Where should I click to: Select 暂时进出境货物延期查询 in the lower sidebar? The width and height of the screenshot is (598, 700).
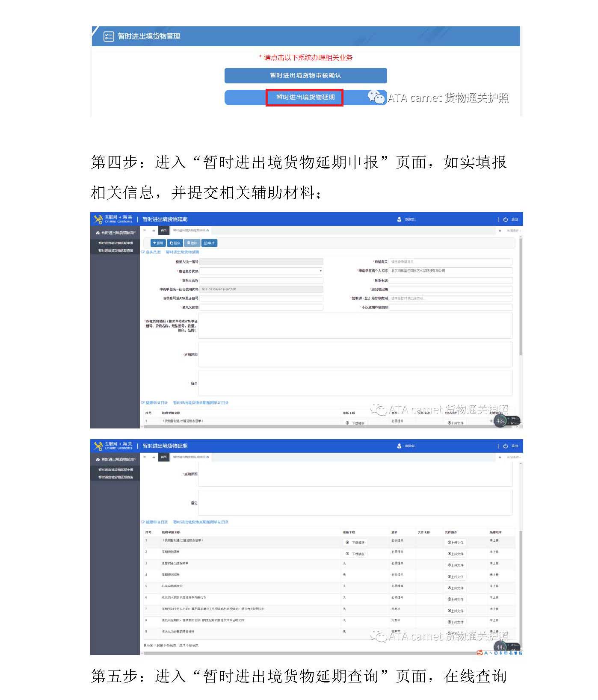115,477
